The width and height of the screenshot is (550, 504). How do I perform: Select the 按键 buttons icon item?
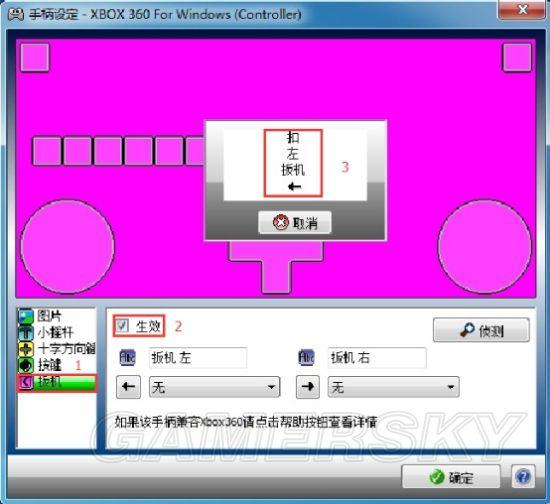point(26,365)
